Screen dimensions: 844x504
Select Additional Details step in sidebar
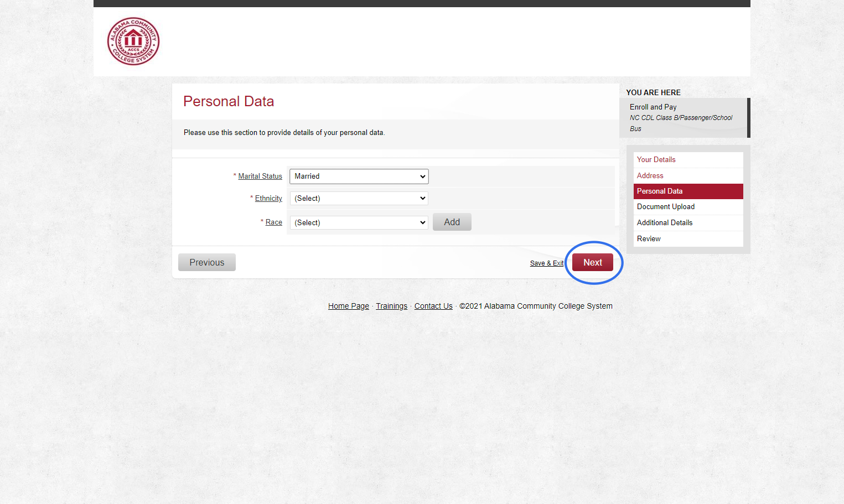pyautogui.click(x=688, y=223)
